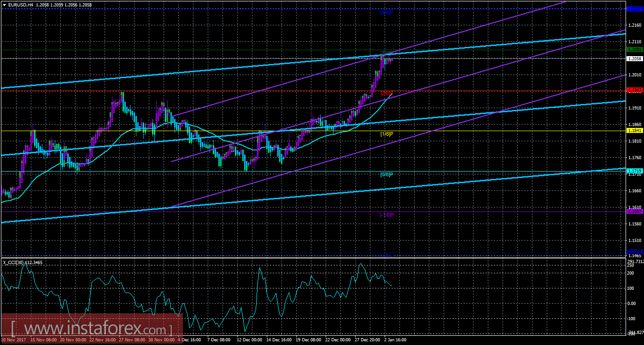Click the 250 level on the CCI scale
The height and width of the screenshot is (345, 644).
coord(632,265)
